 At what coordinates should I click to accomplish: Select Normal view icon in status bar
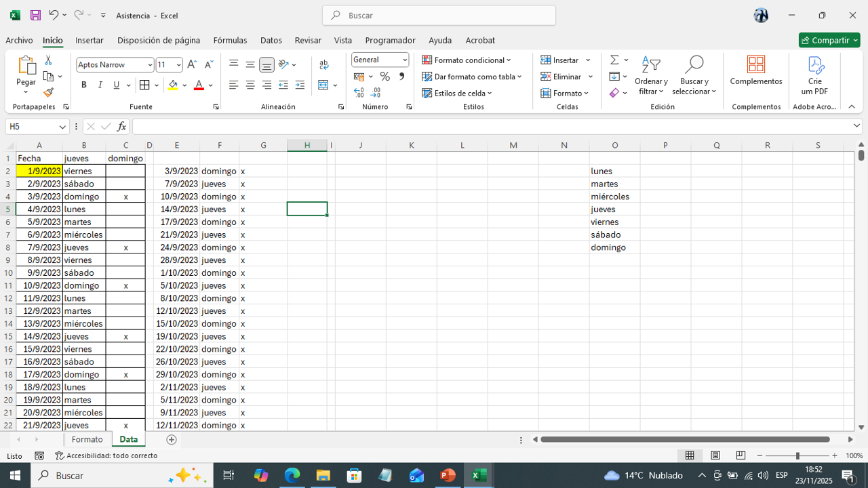(690, 455)
